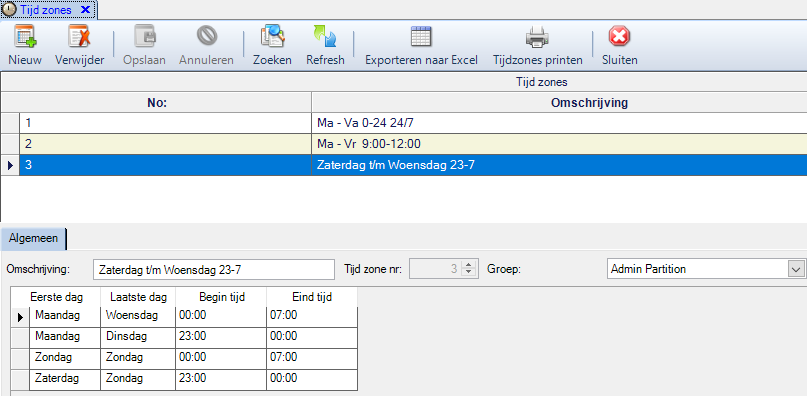
Task: Click row selector of Maandag-Dinsdag schedule row
Action: 20,338
